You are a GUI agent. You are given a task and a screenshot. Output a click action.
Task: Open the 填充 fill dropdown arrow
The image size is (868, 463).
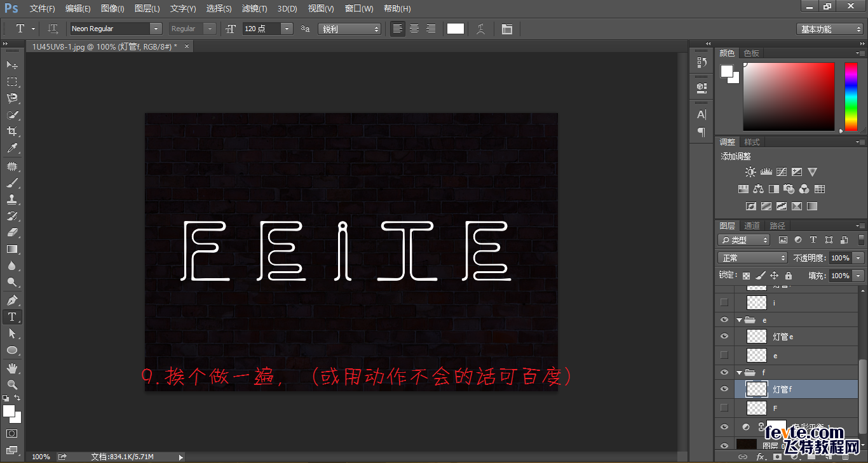point(858,276)
